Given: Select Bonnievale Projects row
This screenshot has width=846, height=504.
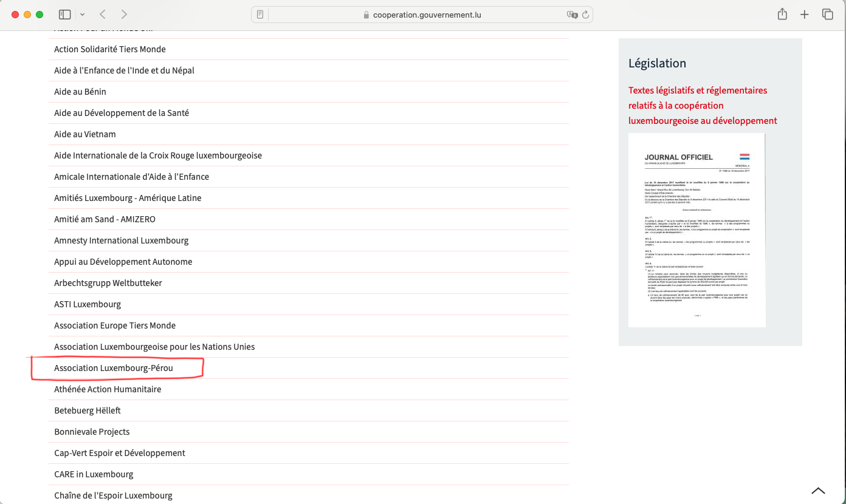Looking at the screenshot, I should click(x=309, y=432).
